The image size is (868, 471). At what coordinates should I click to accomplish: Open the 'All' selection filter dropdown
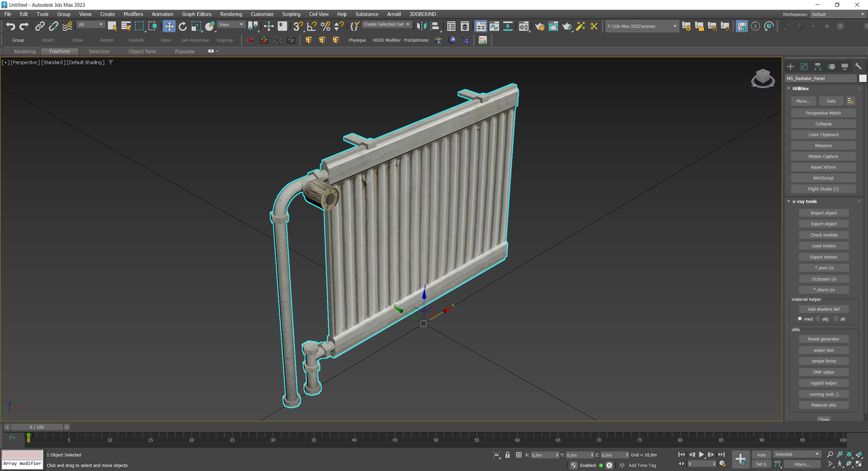(90, 25)
